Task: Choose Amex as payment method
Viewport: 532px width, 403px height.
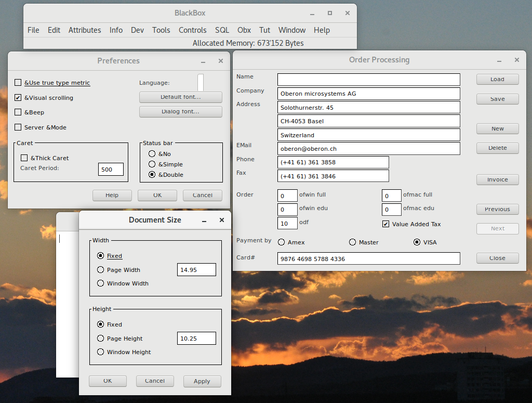Action: point(281,242)
